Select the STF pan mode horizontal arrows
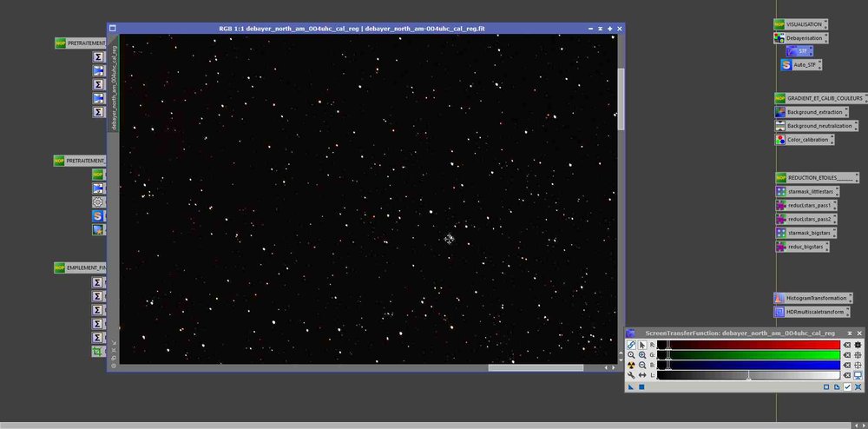 [x=642, y=375]
